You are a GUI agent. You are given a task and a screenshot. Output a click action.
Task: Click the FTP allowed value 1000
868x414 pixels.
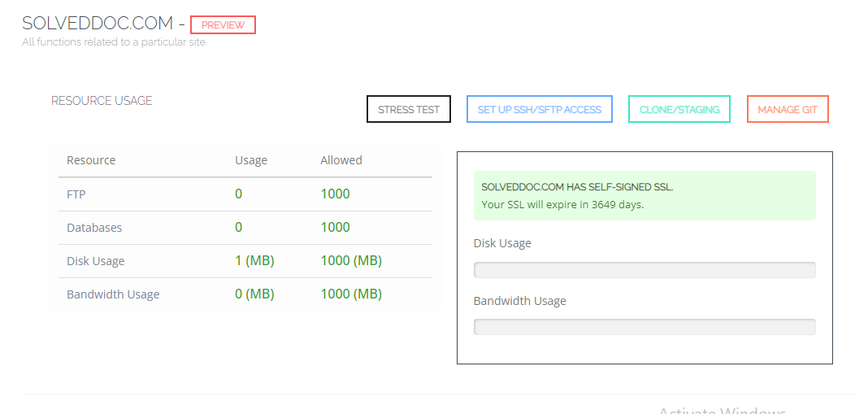pos(335,194)
